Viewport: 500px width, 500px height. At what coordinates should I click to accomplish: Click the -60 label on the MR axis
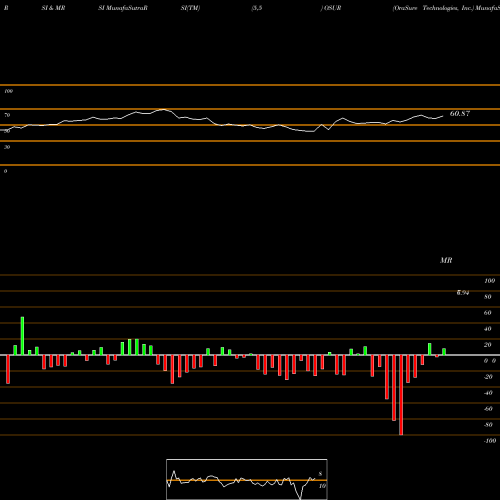click(488, 409)
